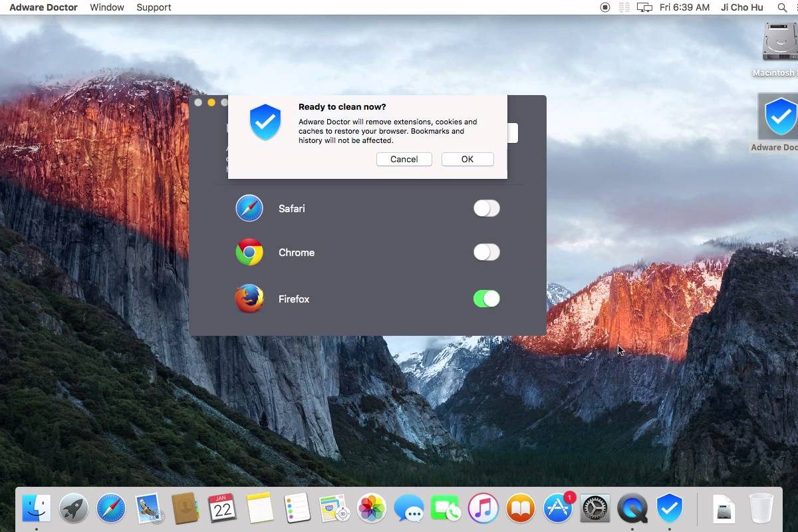This screenshot has width=798, height=532.
Task: Open the Support menu
Action: pyautogui.click(x=154, y=7)
